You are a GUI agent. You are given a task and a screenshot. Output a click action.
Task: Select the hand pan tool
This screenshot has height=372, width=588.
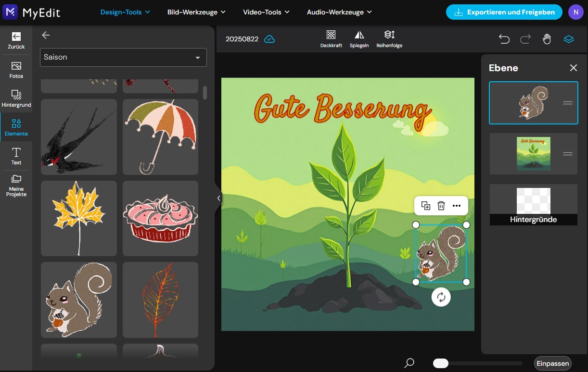click(547, 39)
